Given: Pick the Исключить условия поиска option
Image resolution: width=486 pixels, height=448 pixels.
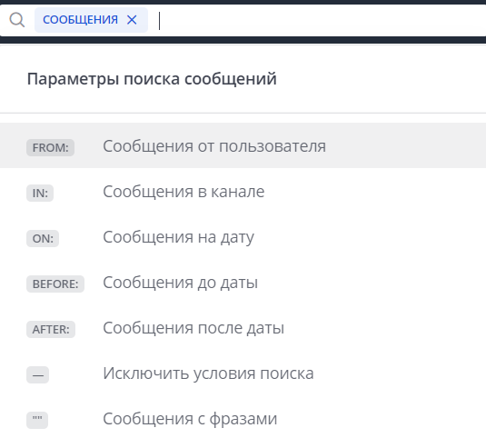Looking at the screenshot, I should 243,373.
